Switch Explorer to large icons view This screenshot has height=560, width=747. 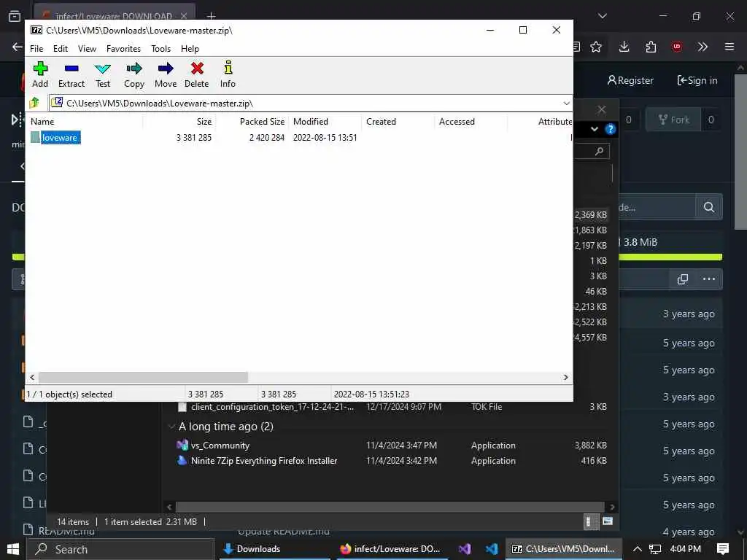608,521
